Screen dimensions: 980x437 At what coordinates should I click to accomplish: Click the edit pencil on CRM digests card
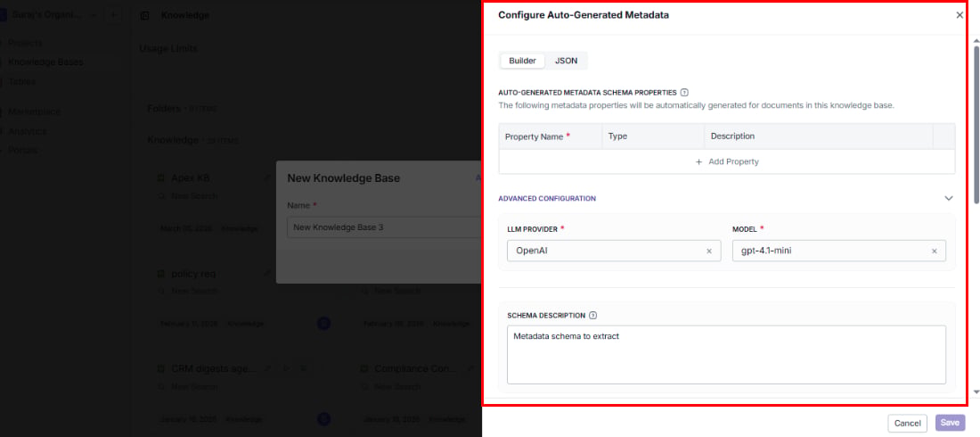pos(267,368)
